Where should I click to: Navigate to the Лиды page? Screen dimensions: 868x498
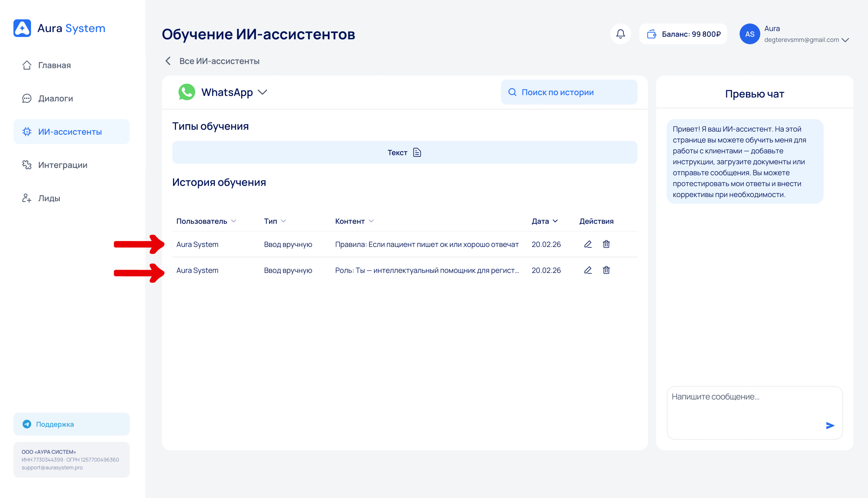click(x=49, y=198)
